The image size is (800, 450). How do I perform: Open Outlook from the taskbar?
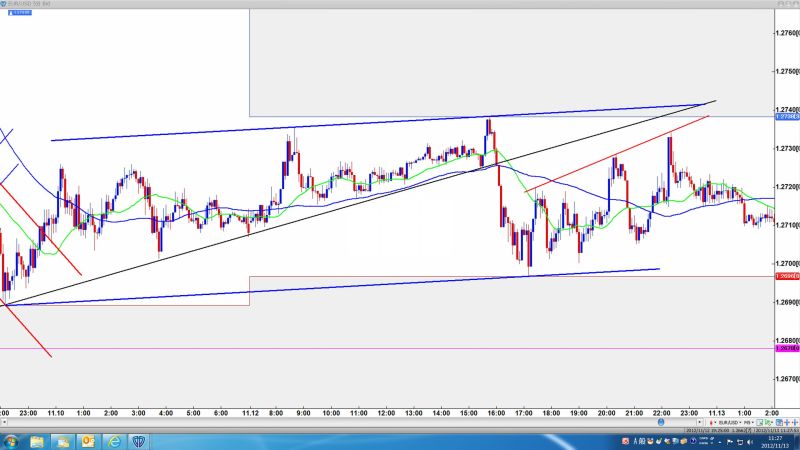click(88, 441)
